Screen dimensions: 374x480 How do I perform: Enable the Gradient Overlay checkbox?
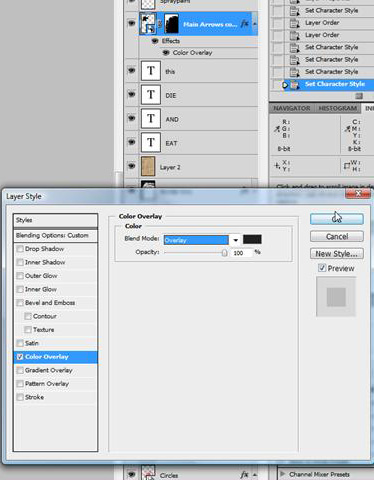point(20,370)
